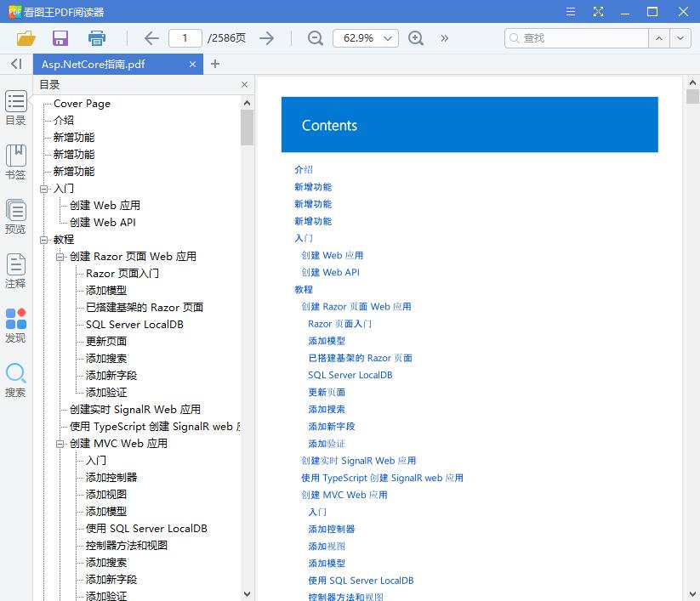This screenshot has width=700, height=601.
Task: Select 添加控制器 in the outline
Action: 111,478
